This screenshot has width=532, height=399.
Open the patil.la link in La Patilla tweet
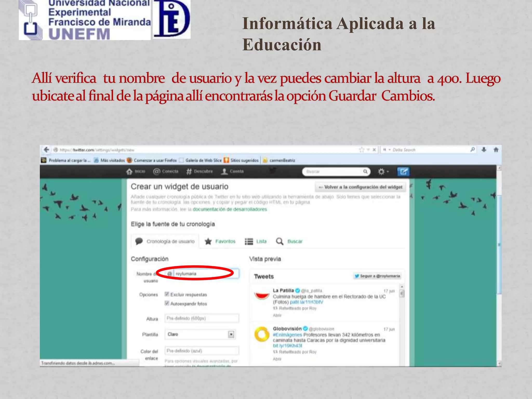[x=306, y=302]
